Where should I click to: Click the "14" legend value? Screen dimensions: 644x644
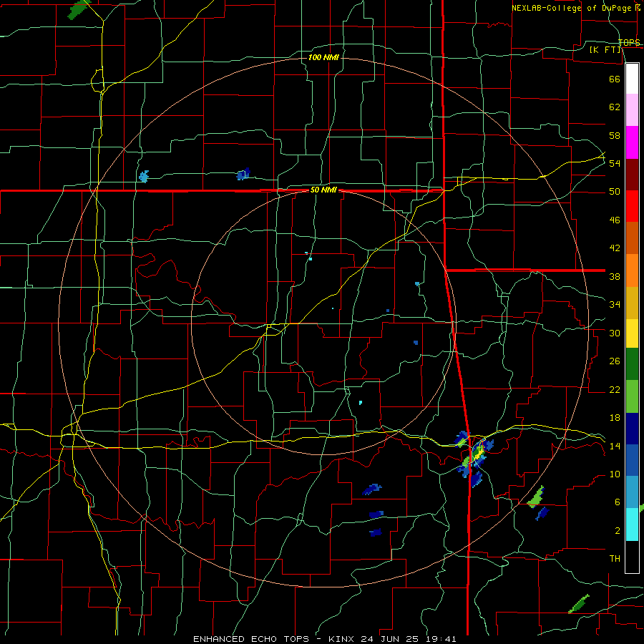pyautogui.click(x=615, y=446)
